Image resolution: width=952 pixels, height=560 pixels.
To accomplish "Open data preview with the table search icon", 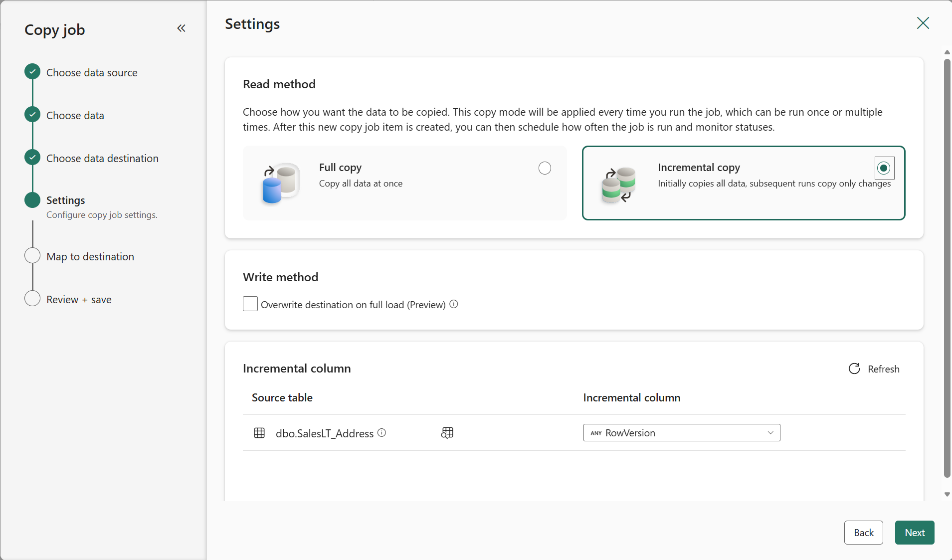I will pyautogui.click(x=446, y=433).
